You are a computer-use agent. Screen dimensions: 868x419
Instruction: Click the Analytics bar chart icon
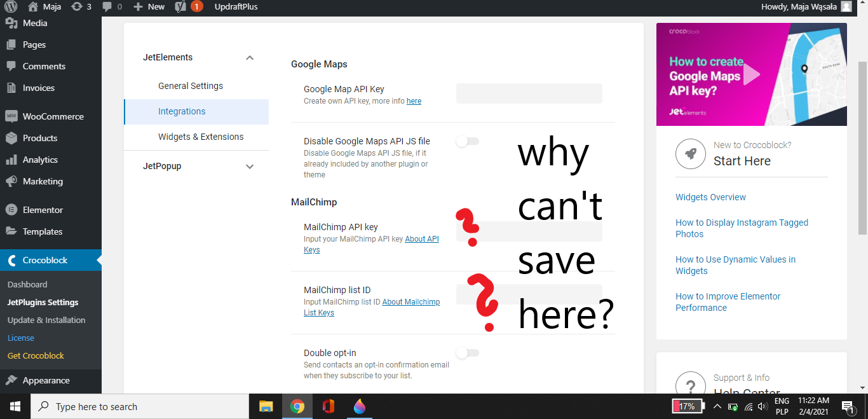point(11,160)
